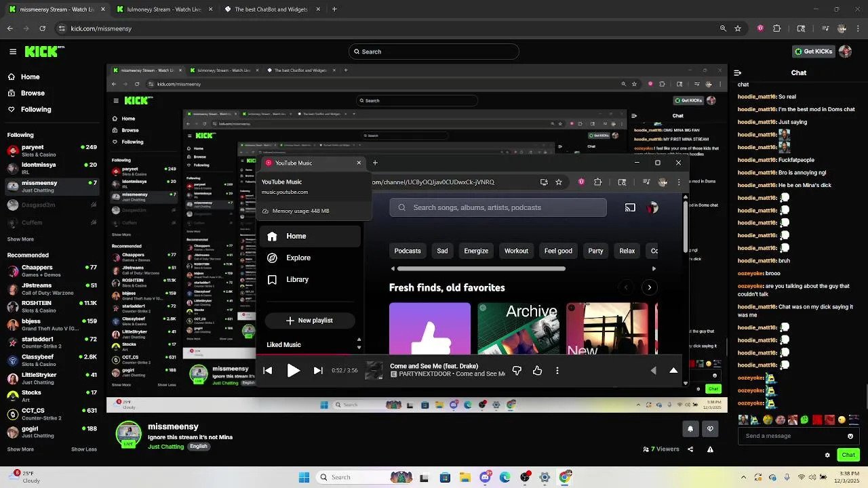Collapse the chat panel with the arrow icon
This screenshot has width=868, height=488.
(x=738, y=73)
